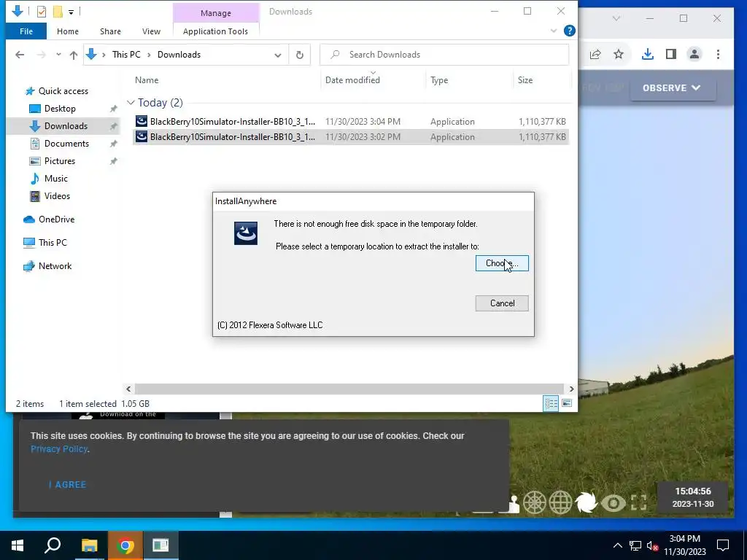
Task: Toggle the deep sky objects swirl icon
Action: (587, 502)
